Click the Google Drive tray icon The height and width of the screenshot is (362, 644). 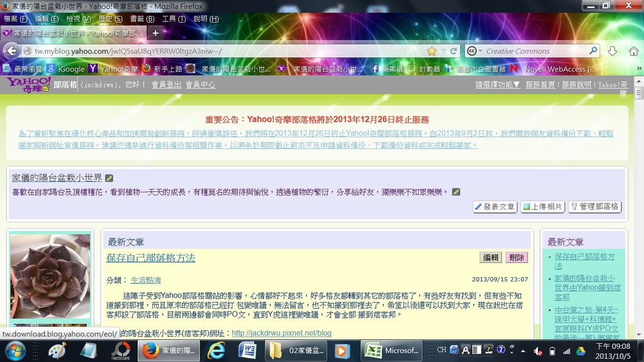(x=580, y=351)
